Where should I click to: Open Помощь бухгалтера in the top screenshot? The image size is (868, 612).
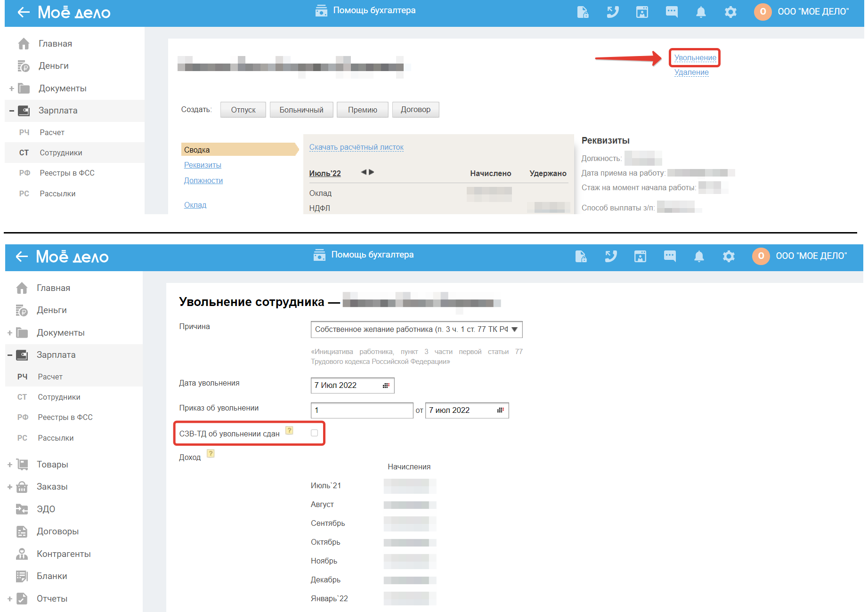[365, 10]
